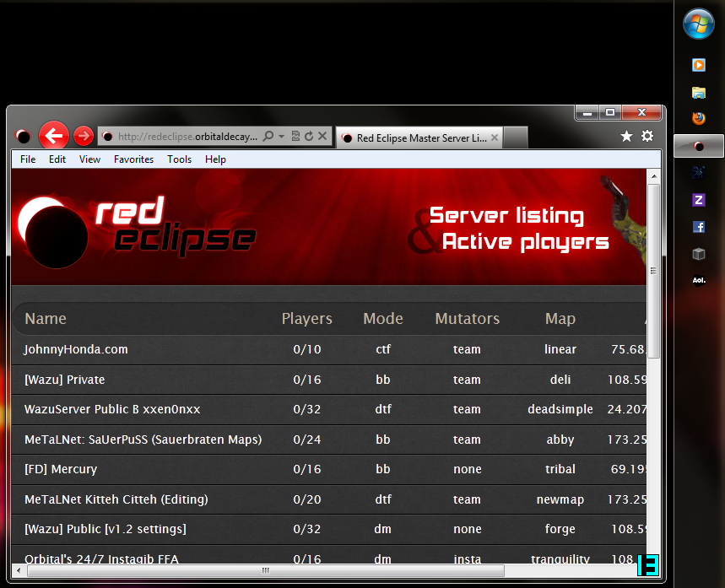The width and height of the screenshot is (725, 588).
Task: Stop loading with the address bar X
Action: point(322,136)
